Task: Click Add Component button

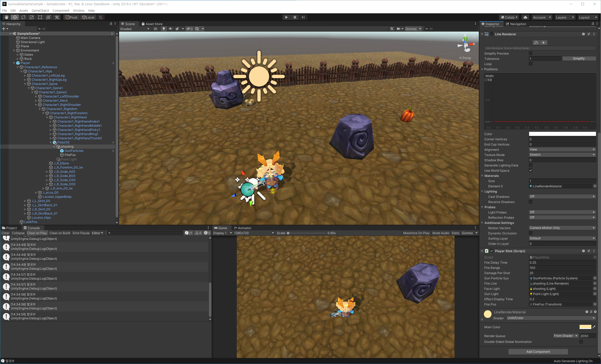Action: [538, 351]
